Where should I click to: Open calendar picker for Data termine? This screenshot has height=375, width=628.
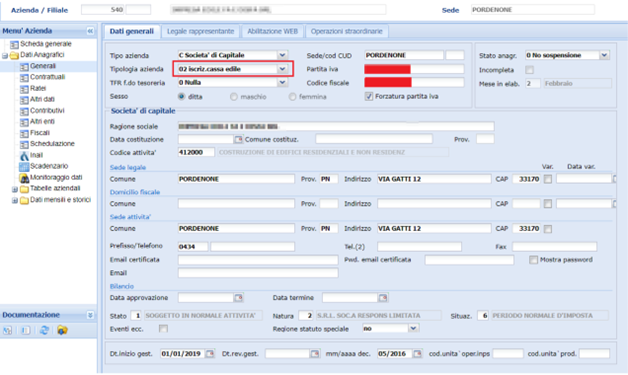click(x=383, y=298)
